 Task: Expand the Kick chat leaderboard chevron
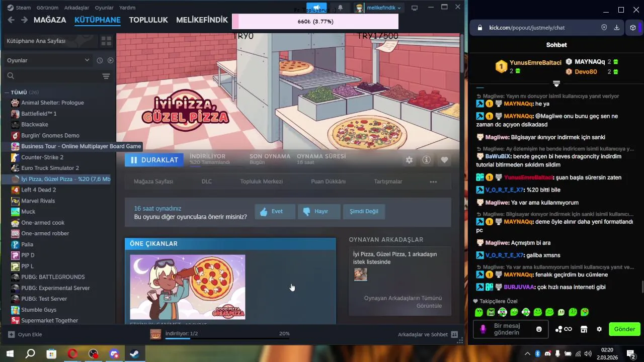[556, 83]
